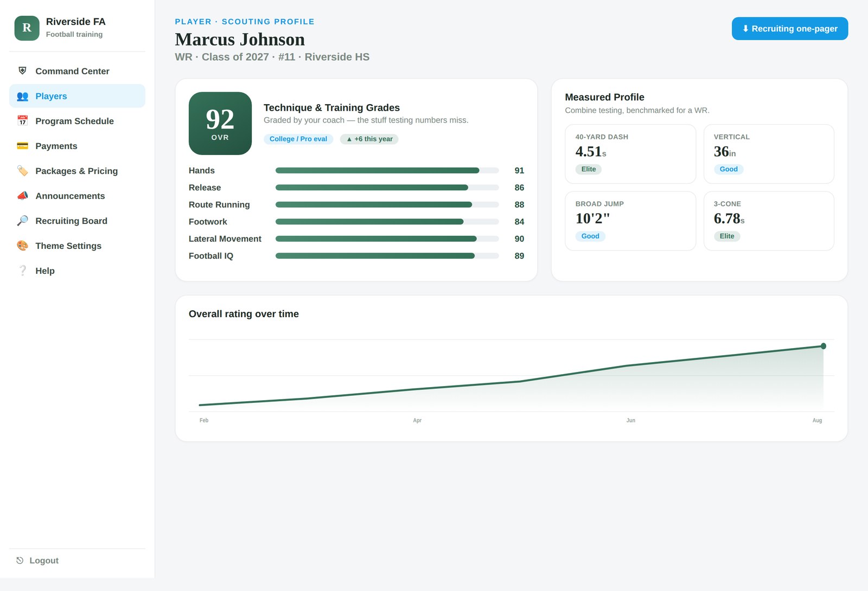Image resolution: width=868 pixels, height=591 pixels.
Task: Click the College / Pro eval tag
Action: [298, 139]
